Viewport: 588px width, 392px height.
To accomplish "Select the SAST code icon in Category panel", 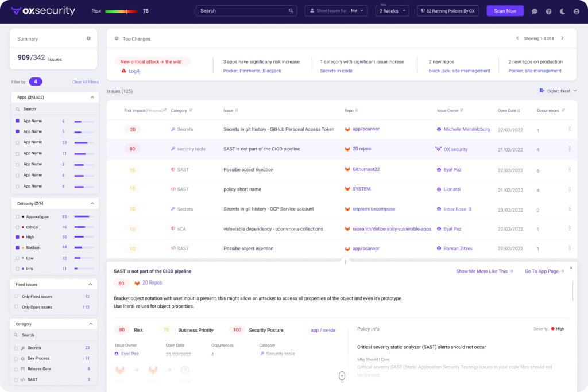I will [23, 379].
